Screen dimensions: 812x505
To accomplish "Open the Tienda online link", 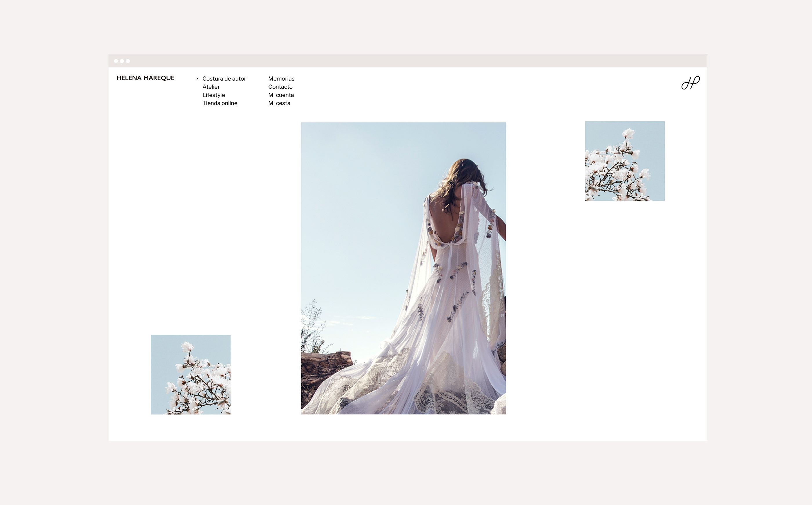I will click(220, 103).
